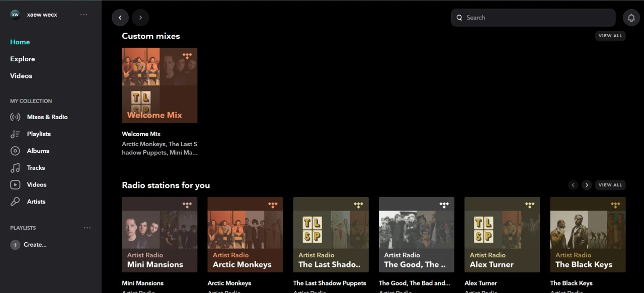Click View All for Custom mixes
This screenshot has height=293, width=644.
(610, 36)
